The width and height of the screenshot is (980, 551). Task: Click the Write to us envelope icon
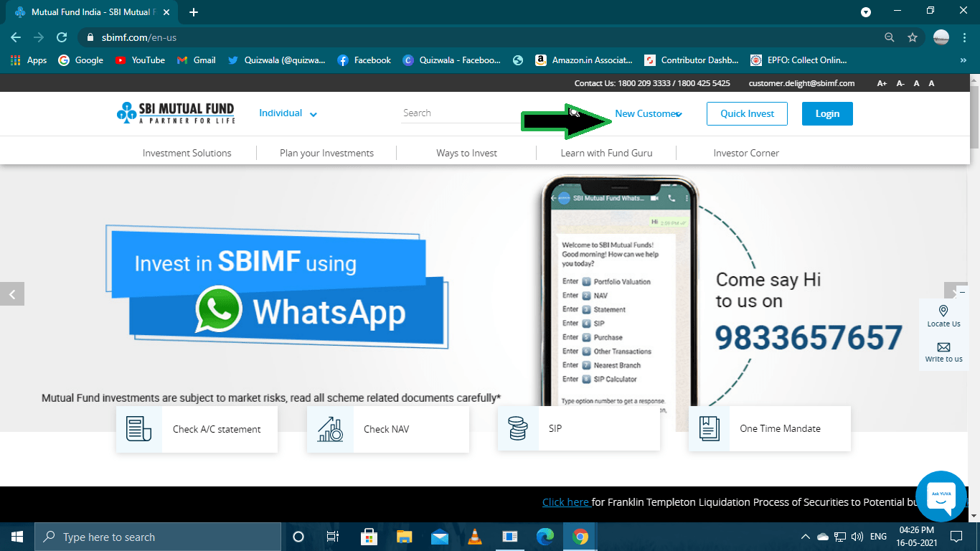[943, 348]
